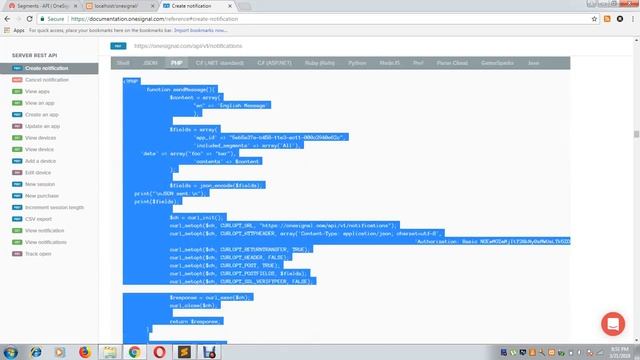
Task: Select the PHP code language tab
Action: click(176, 63)
